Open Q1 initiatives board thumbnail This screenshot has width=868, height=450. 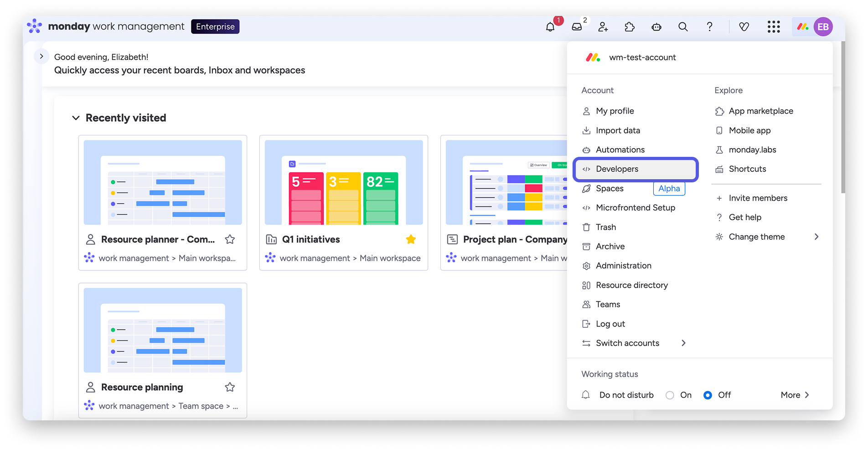(344, 182)
